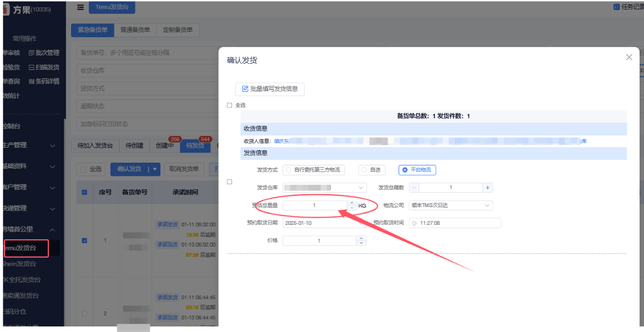Click the hamburger menu collapse icon

pos(80,7)
